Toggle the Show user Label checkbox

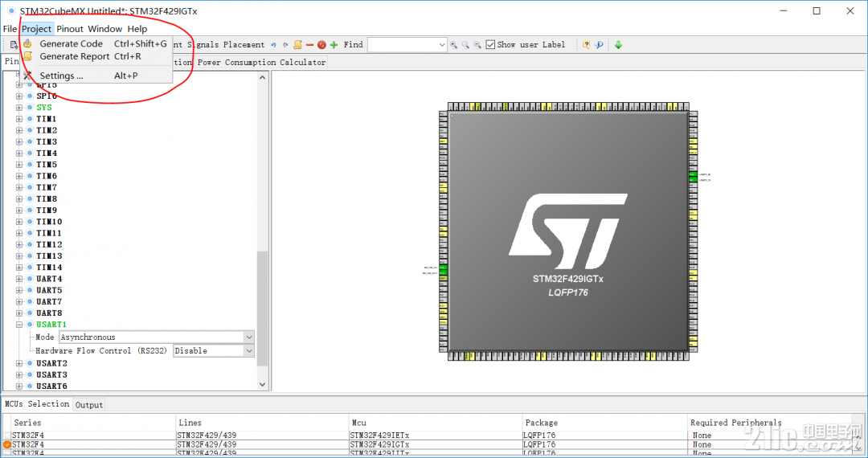point(490,44)
